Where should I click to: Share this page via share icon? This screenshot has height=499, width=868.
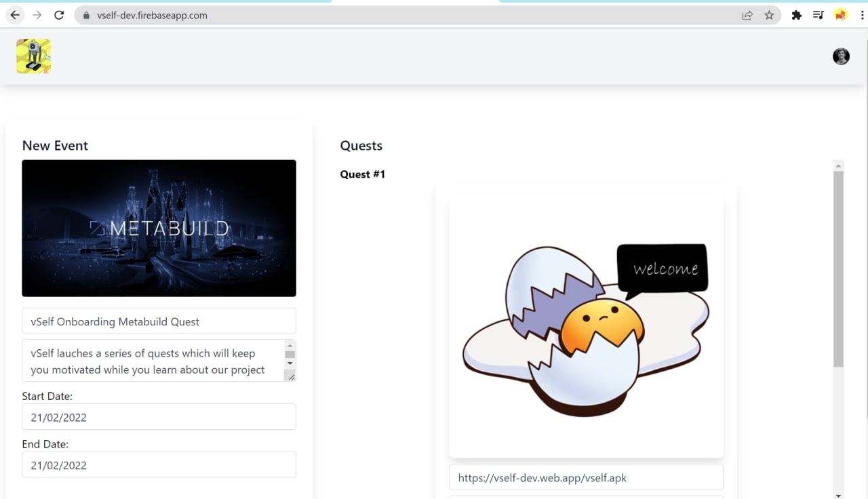(747, 15)
